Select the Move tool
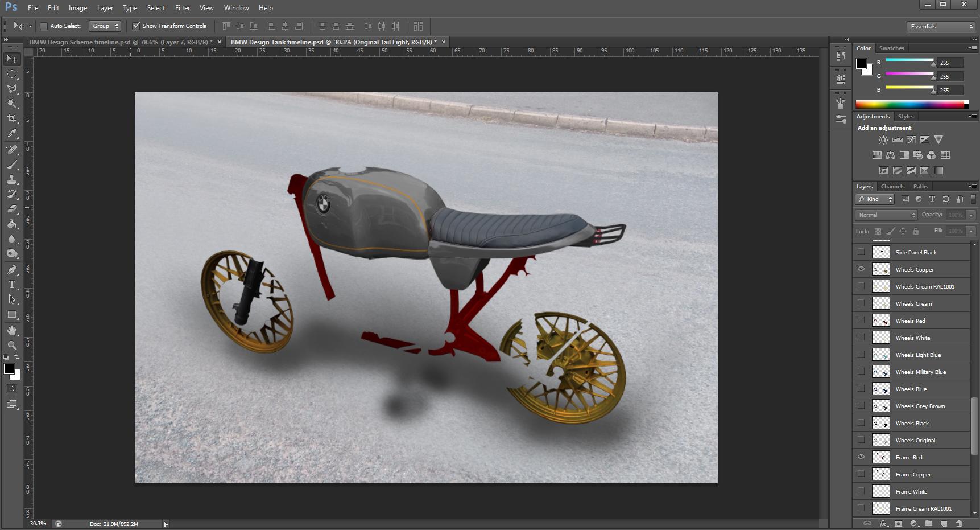 (12, 59)
